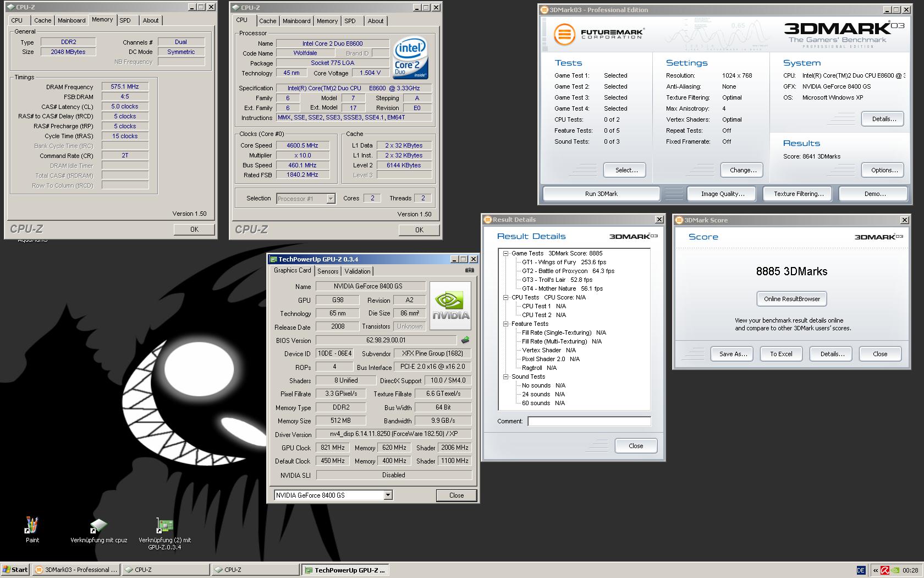924x578 pixels.
Task: Open Texture Filtering... in 3DMark03
Action: tap(799, 194)
